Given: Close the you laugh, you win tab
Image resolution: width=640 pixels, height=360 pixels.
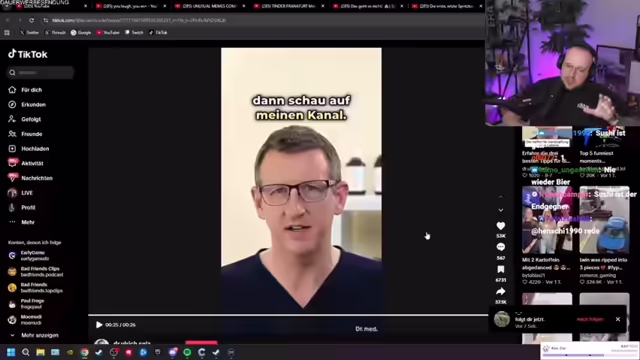Looking at the screenshot, I should 165,6.
